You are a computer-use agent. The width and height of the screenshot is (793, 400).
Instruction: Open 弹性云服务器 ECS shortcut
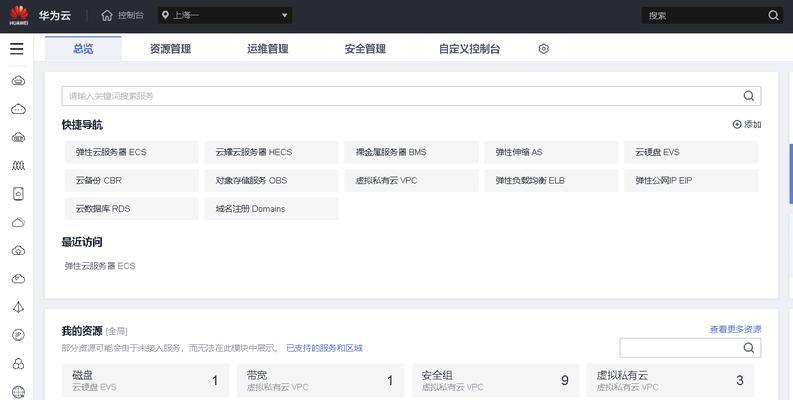point(131,152)
